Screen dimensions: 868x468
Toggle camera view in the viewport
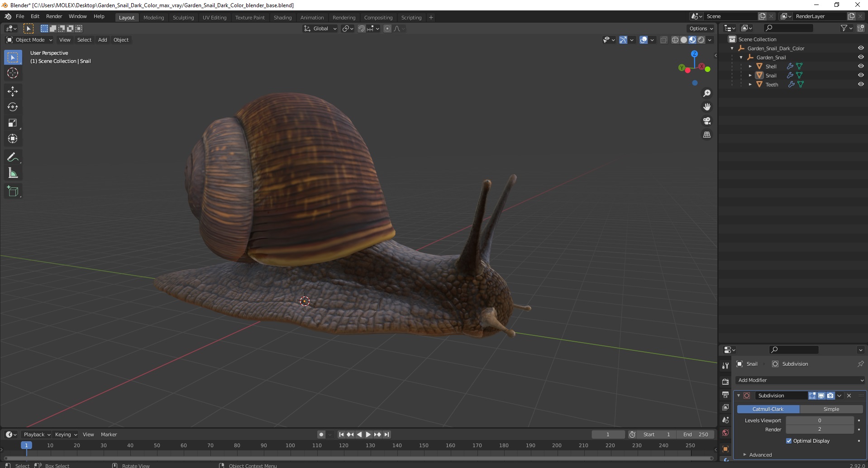coord(706,121)
